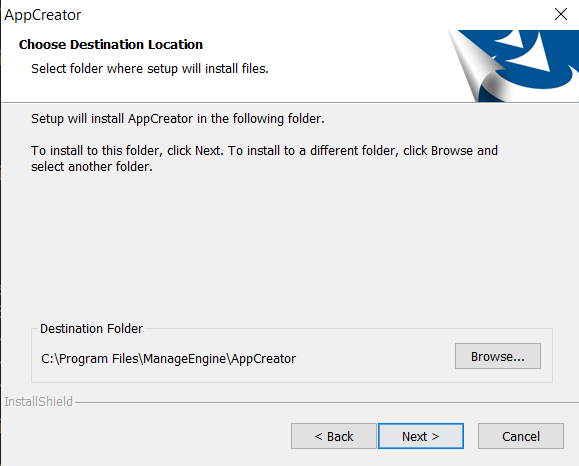The width and height of the screenshot is (579, 466).
Task: Click the InstallShield label text
Action: 38,401
